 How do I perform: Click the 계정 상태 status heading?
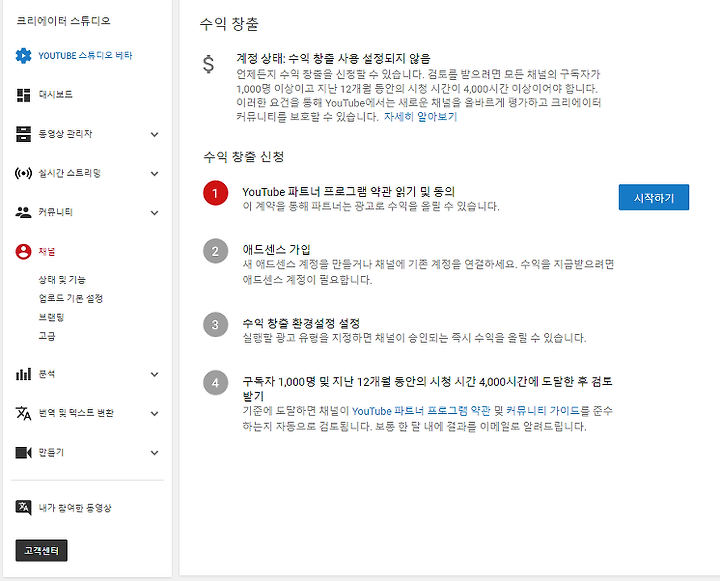(333, 58)
